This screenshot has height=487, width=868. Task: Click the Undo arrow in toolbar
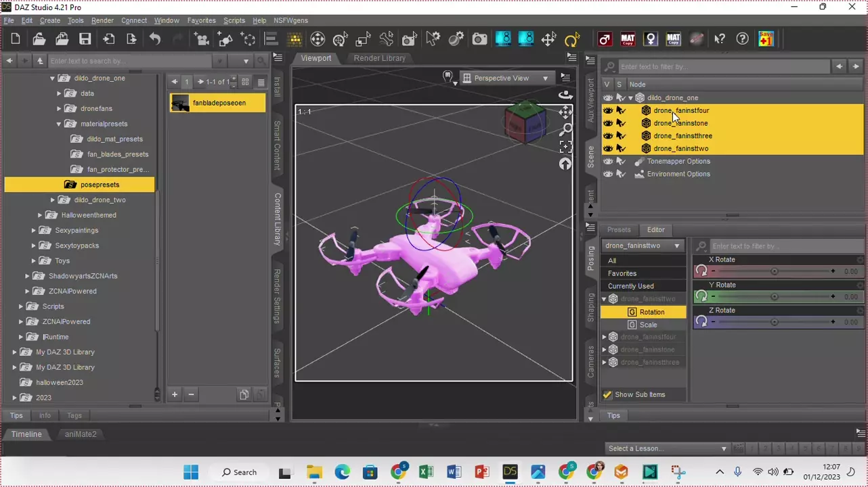point(155,39)
